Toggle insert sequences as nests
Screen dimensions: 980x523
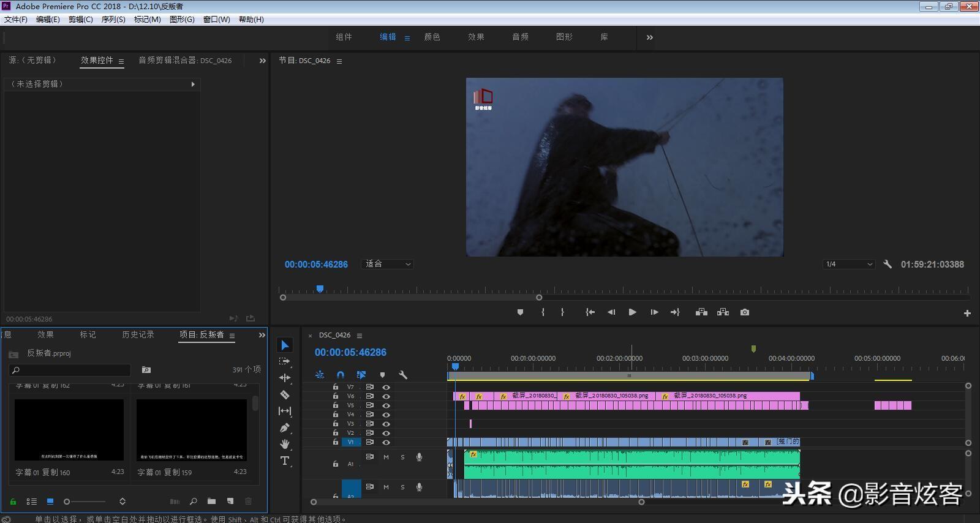pyautogui.click(x=320, y=375)
